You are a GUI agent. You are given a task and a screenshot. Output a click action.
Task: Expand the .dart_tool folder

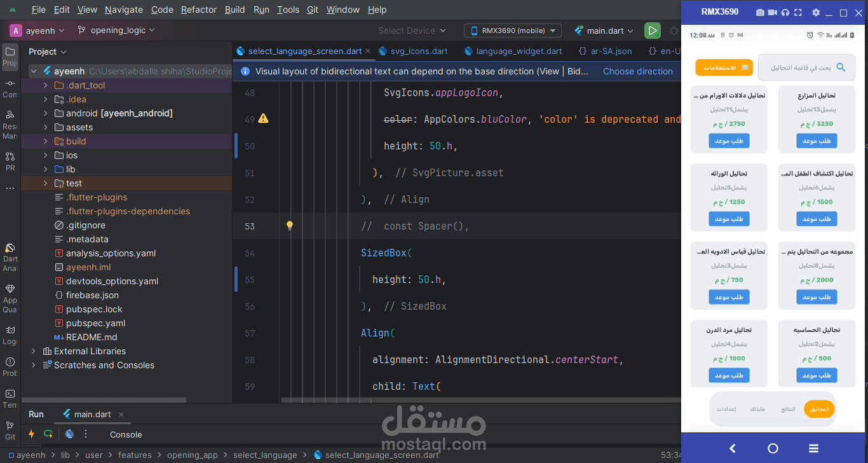45,85
